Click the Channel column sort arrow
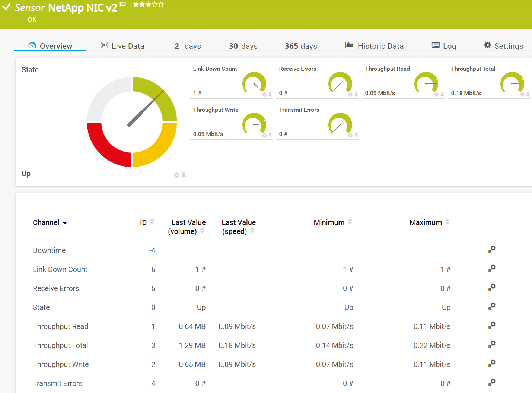The height and width of the screenshot is (393, 532). point(65,223)
